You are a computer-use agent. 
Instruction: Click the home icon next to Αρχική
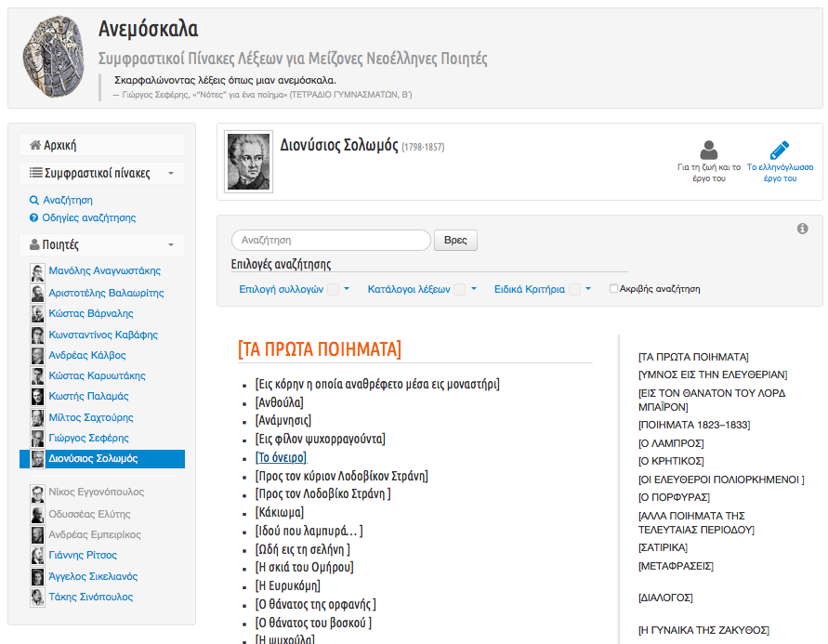(x=35, y=145)
